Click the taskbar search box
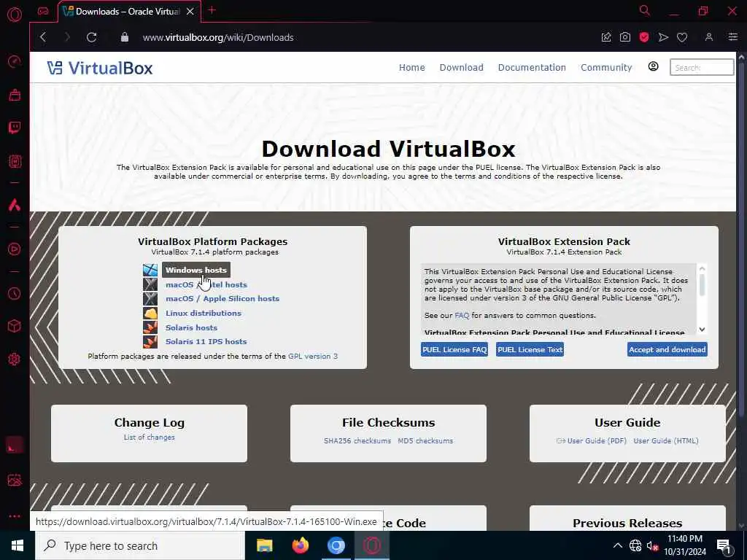This screenshot has width=747, height=560. click(x=140, y=545)
